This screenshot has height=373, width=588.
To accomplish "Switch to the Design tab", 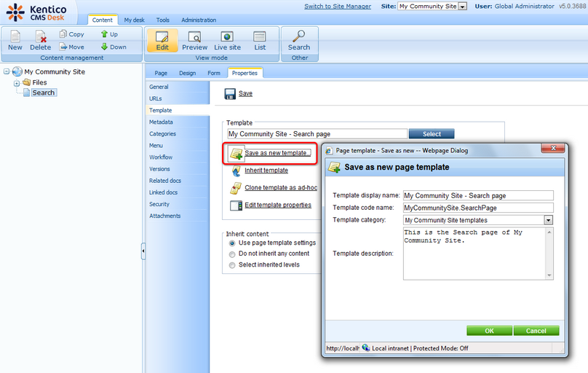I will point(187,73).
